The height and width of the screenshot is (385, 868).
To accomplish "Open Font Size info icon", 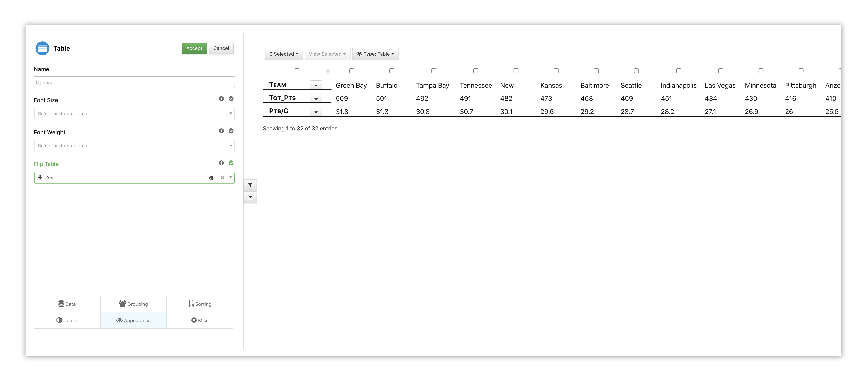I will click(x=221, y=99).
